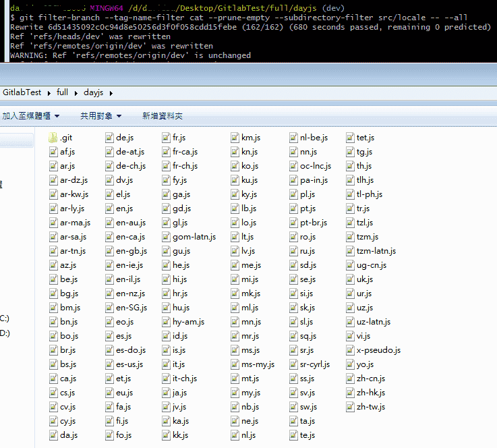This screenshot has height=448, width=497.
Task: Select the zh-tw.js file icon
Action: click(351, 407)
